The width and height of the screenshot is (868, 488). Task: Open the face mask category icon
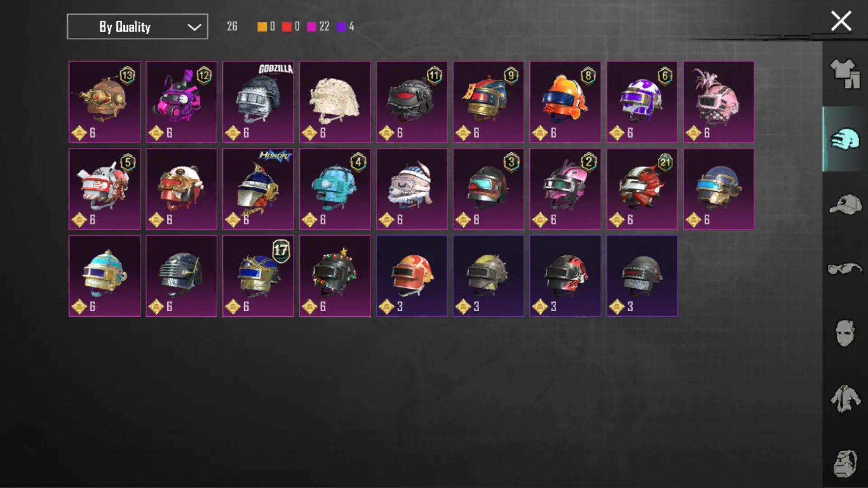pos(845,333)
